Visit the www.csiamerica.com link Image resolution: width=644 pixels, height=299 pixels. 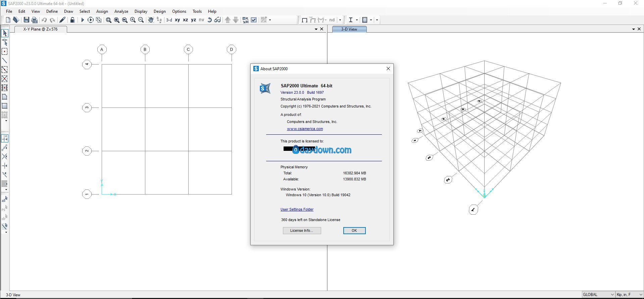[305, 129]
